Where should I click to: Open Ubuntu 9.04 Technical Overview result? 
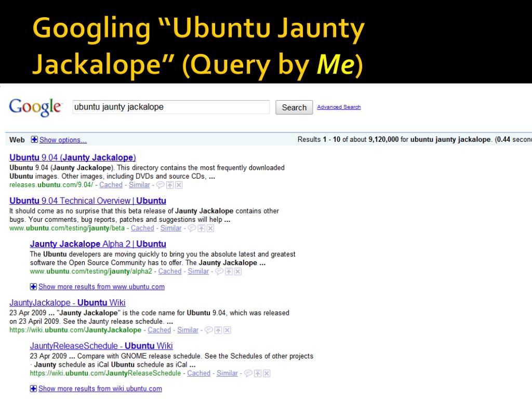click(x=88, y=201)
